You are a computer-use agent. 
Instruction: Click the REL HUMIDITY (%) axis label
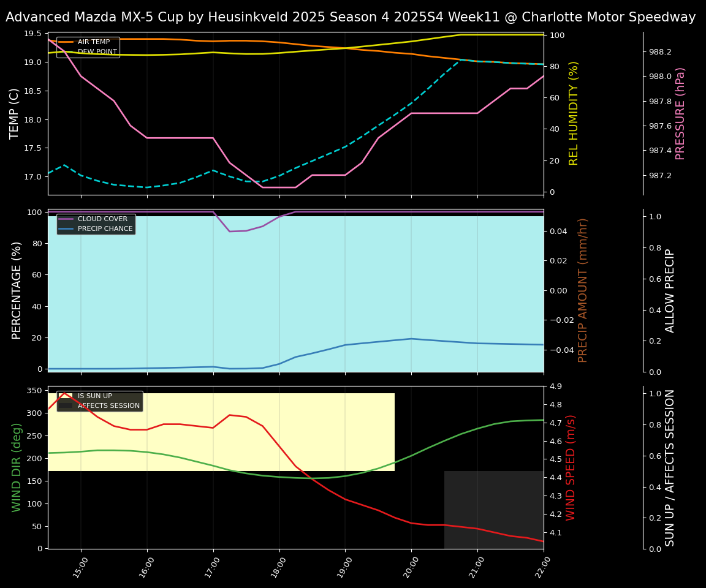coord(574,113)
